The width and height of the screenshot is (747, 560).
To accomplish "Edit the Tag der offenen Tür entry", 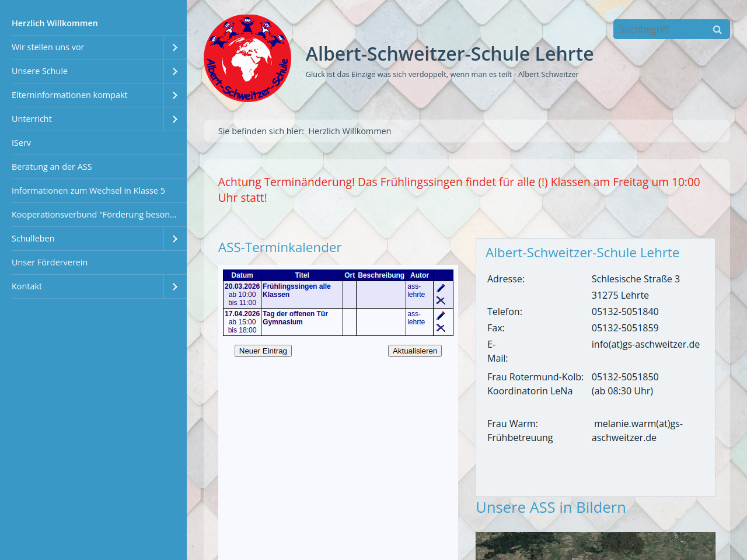I will tap(441, 316).
